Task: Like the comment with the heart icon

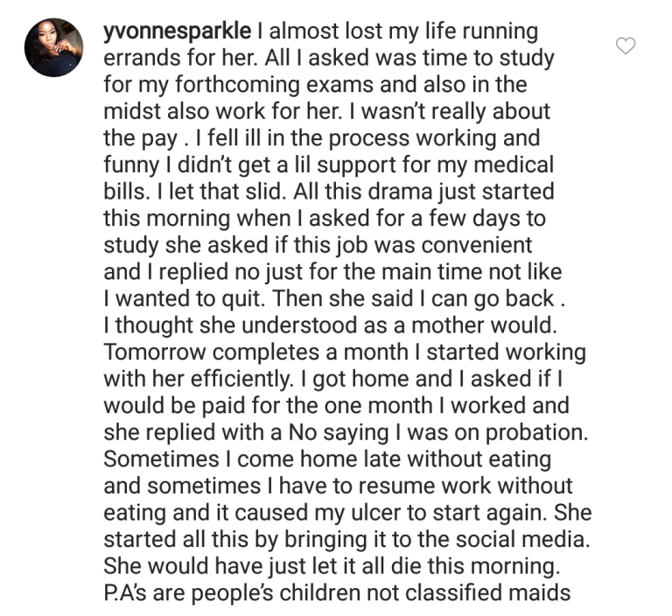Action: tap(626, 45)
